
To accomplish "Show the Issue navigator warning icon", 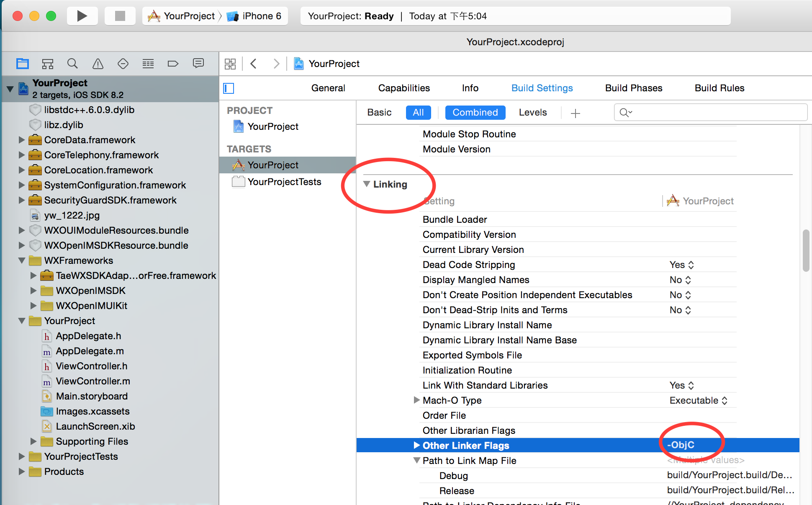I will 98,64.
